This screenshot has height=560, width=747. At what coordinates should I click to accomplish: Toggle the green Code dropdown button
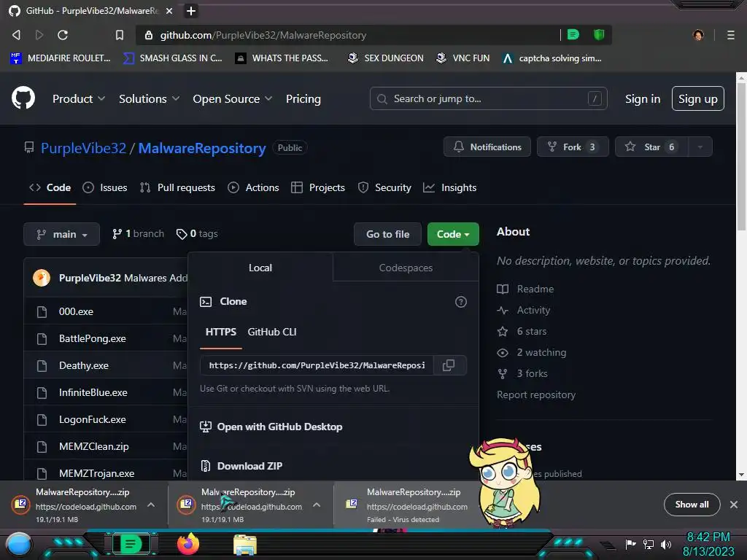coord(453,234)
